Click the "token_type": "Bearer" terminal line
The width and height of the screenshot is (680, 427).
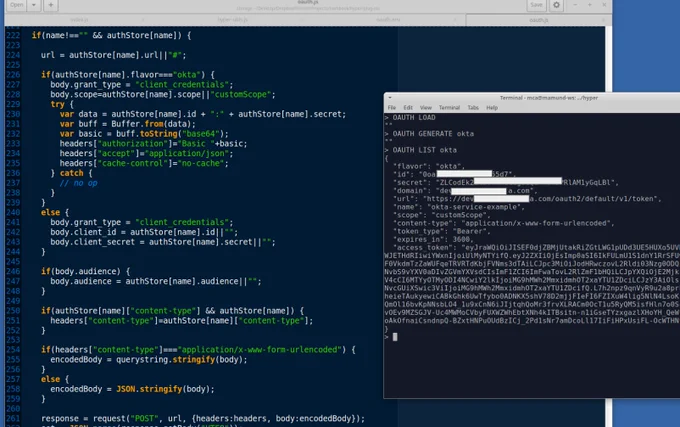(441, 231)
